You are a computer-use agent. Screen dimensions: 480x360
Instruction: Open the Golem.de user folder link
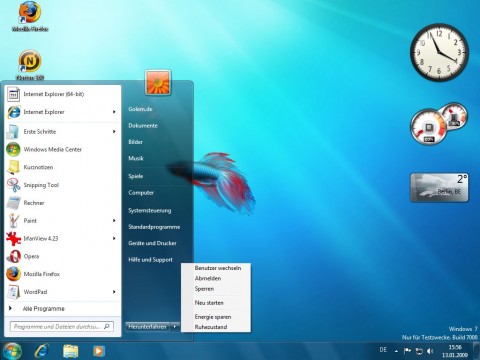140,109
